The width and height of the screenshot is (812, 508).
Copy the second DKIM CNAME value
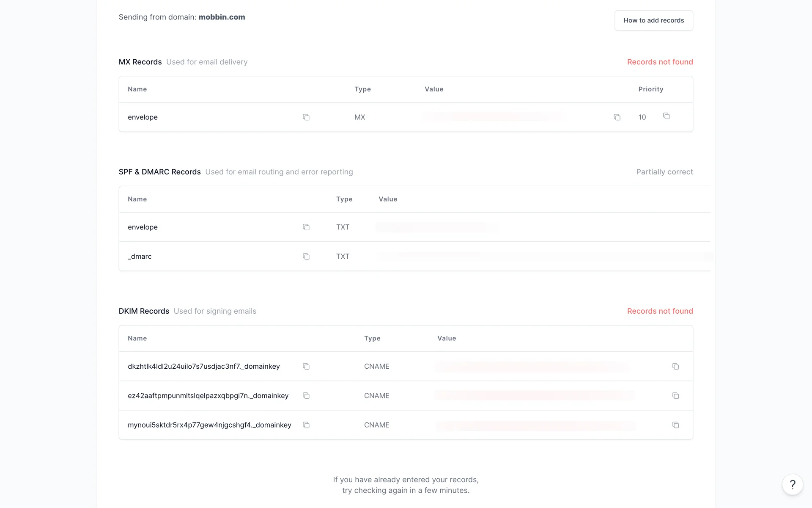[676, 396]
